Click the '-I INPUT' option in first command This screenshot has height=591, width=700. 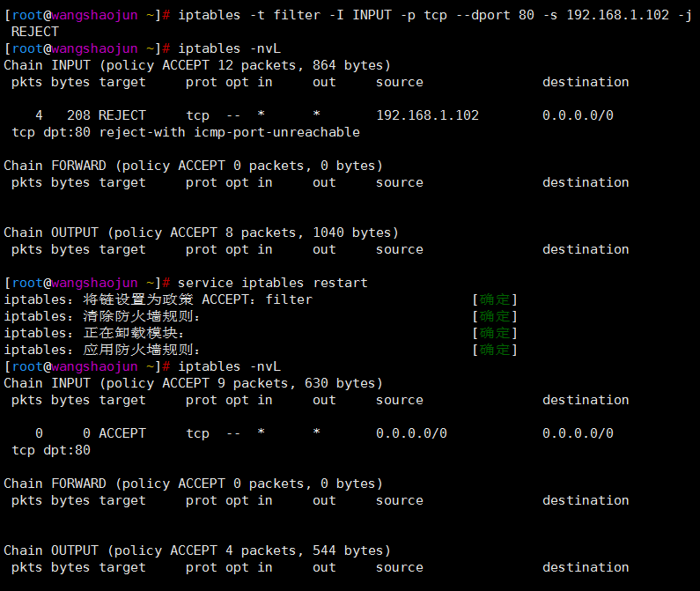click(x=361, y=15)
